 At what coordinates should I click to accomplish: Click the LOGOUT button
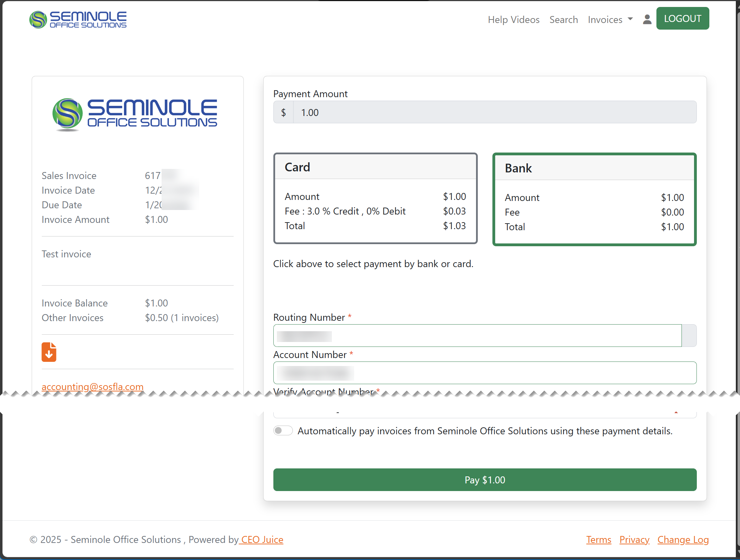tap(682, 18)
